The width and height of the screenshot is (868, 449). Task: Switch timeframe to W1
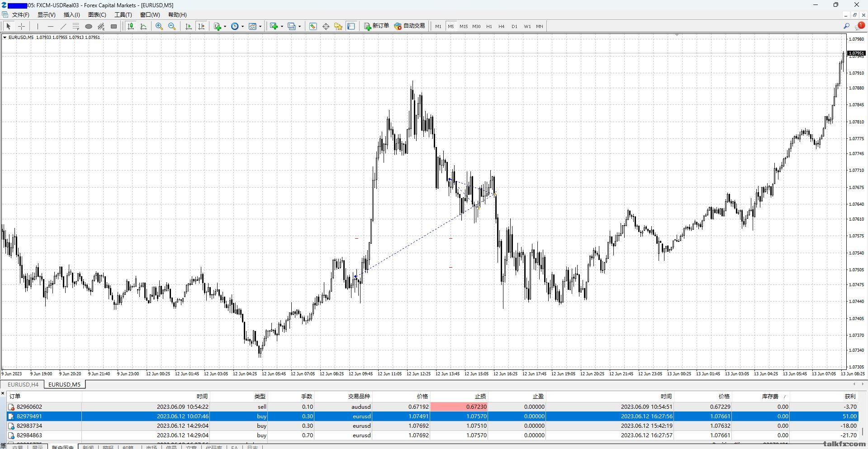tap(527, 26)
